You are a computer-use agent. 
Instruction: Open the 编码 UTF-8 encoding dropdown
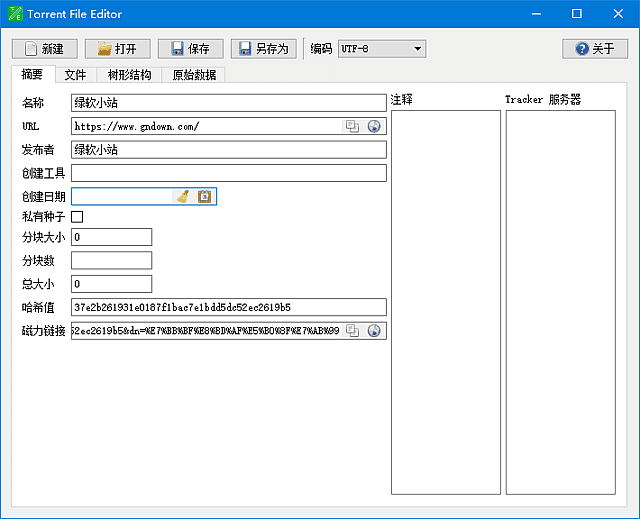(382, 48)
